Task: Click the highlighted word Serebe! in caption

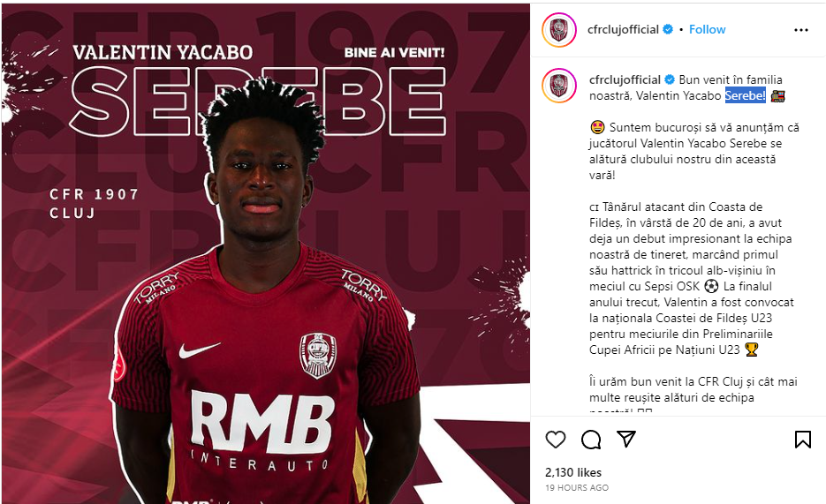Action: [745, 95]
